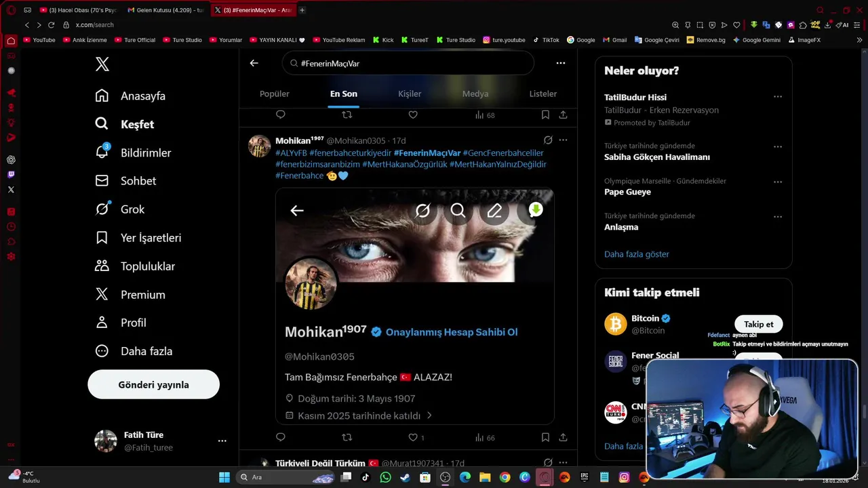Share Mohikan's post
This screenshot has width=868, height=488.
563,437
